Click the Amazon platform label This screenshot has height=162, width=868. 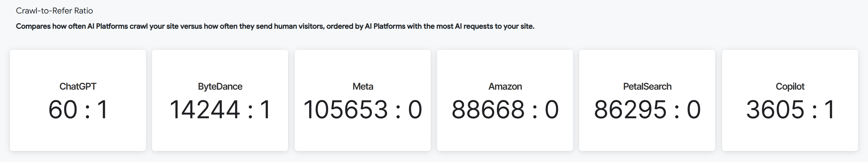point(505,86)
